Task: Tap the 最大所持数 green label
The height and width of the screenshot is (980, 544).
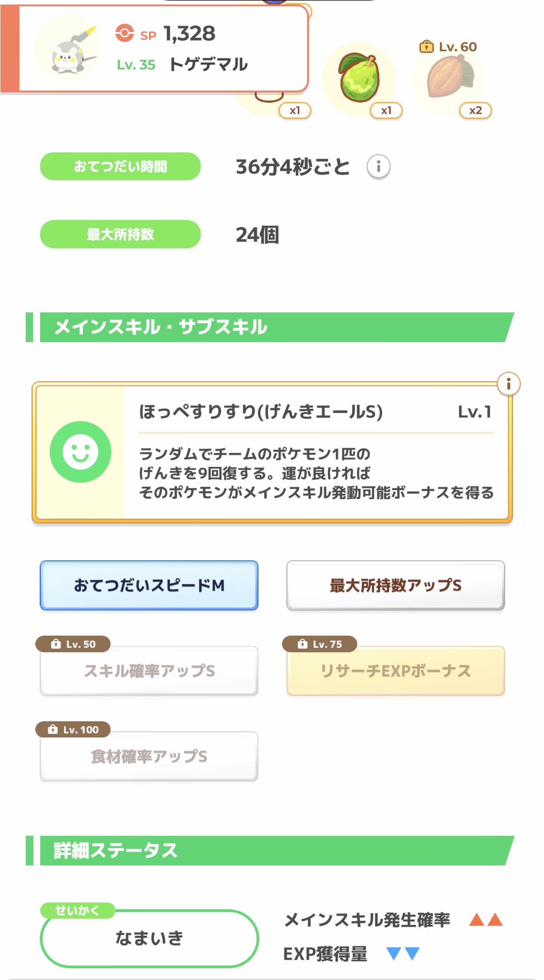Action: (x=120, y=234)
